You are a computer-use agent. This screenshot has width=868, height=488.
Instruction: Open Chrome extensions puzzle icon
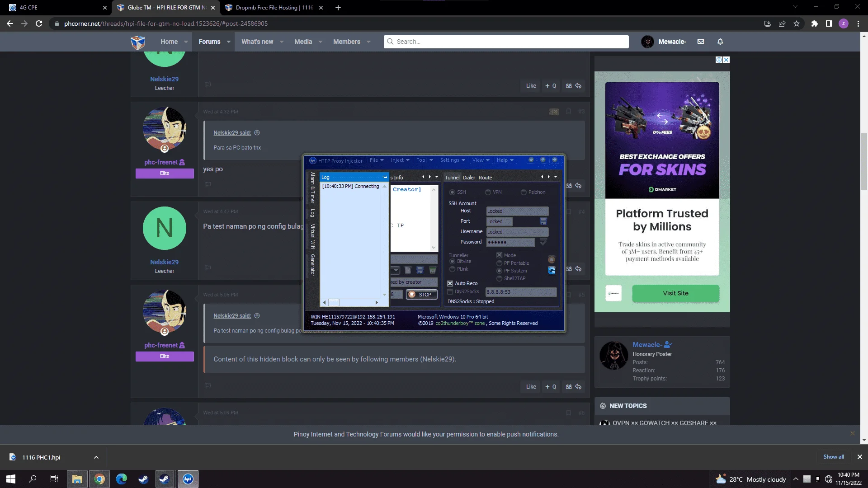pos(815,23)
